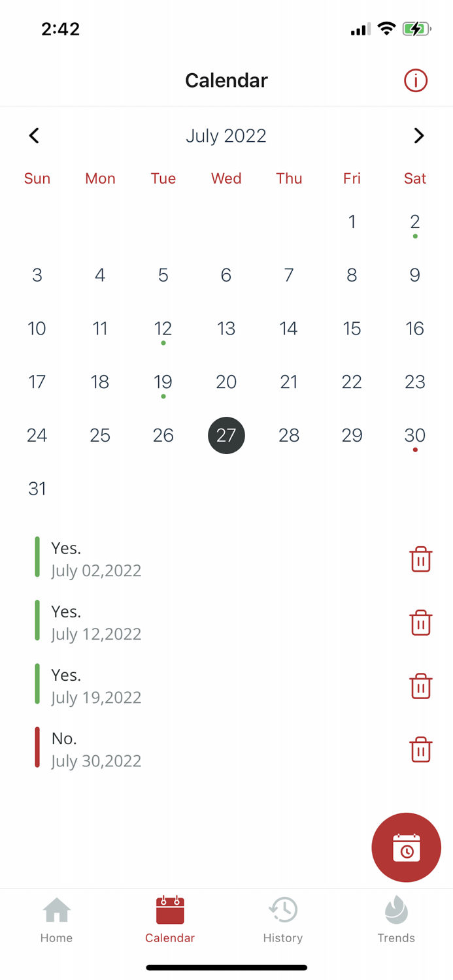Delete the July 02 entry with trash icon
The image size is (453, 980).
(420, 559)
